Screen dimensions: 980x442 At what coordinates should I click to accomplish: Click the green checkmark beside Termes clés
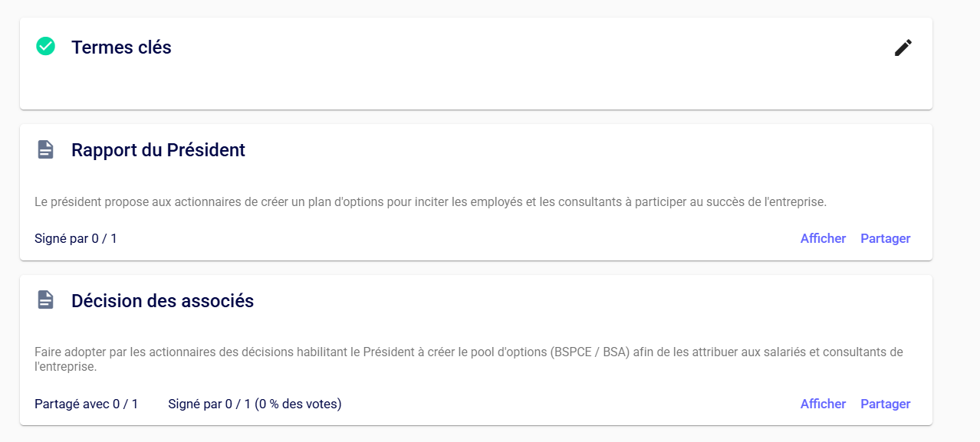click(x=46, y=47)
